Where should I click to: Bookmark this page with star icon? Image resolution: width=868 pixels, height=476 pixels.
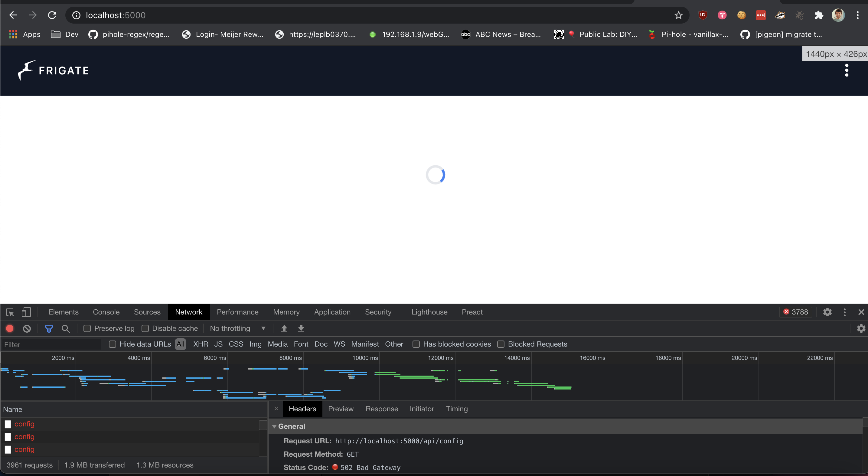[x=678, y=15]
